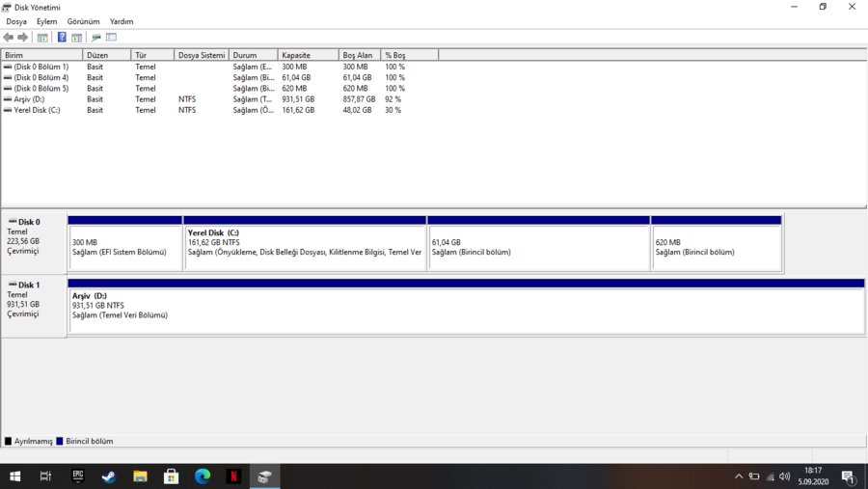
Task: Sort by the Düzen column header
Action: (107, 55)
